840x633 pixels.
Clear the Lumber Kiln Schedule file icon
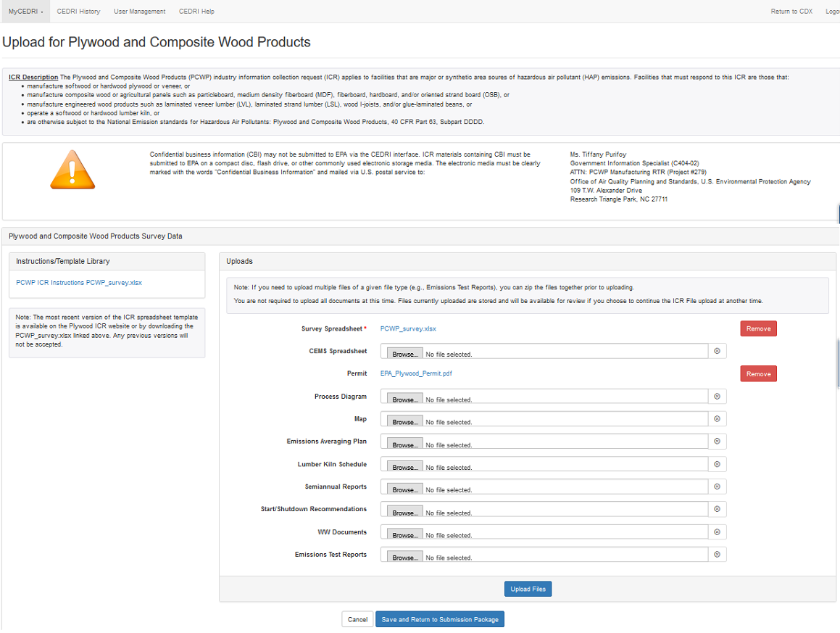tap(717, 464)
